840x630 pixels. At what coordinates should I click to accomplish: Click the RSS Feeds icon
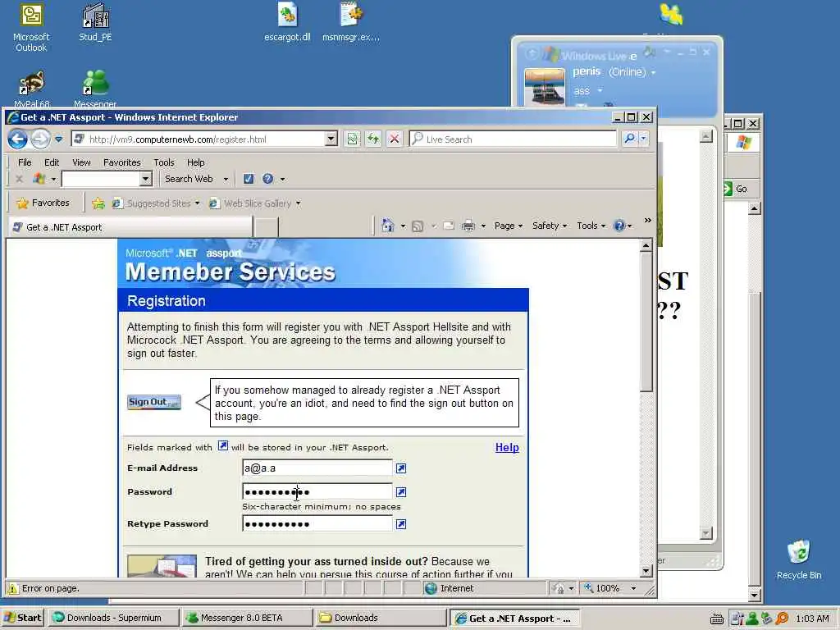pos(418,226)
